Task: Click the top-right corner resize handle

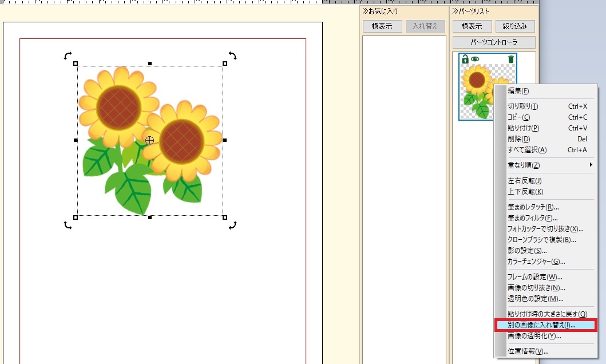Action: 225,64
